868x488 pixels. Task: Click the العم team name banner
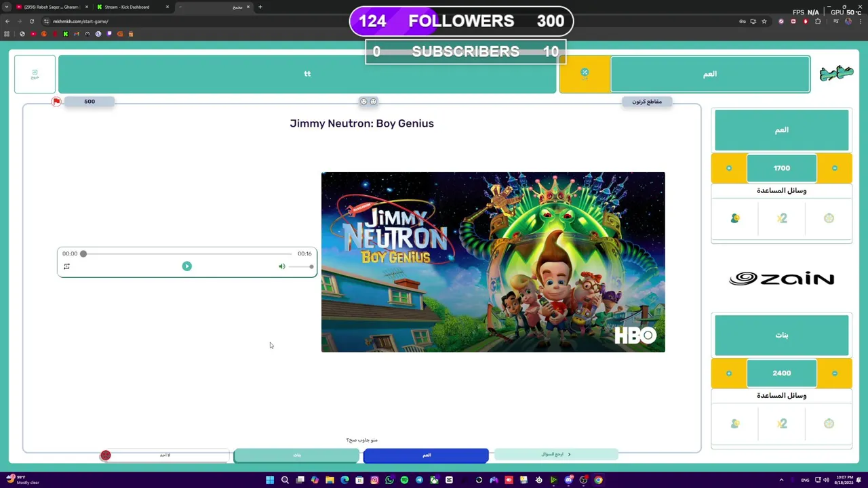710,74
